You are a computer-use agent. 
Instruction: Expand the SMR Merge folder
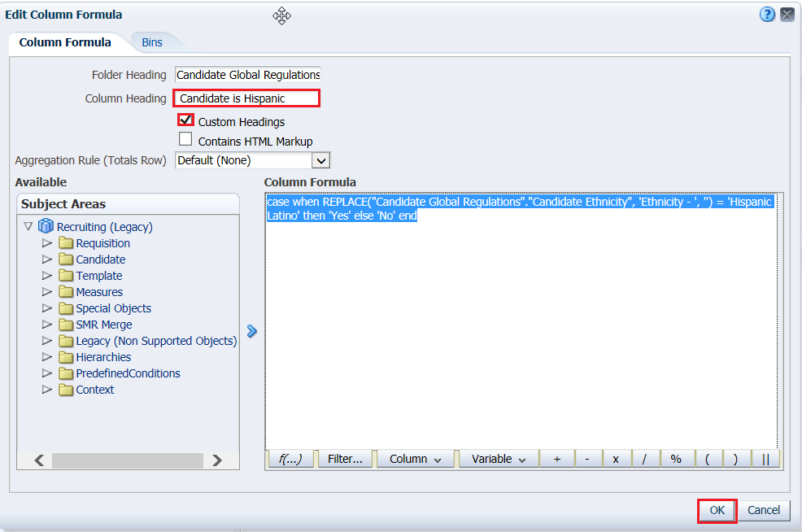pyautogui.click(x=47, y=325)
